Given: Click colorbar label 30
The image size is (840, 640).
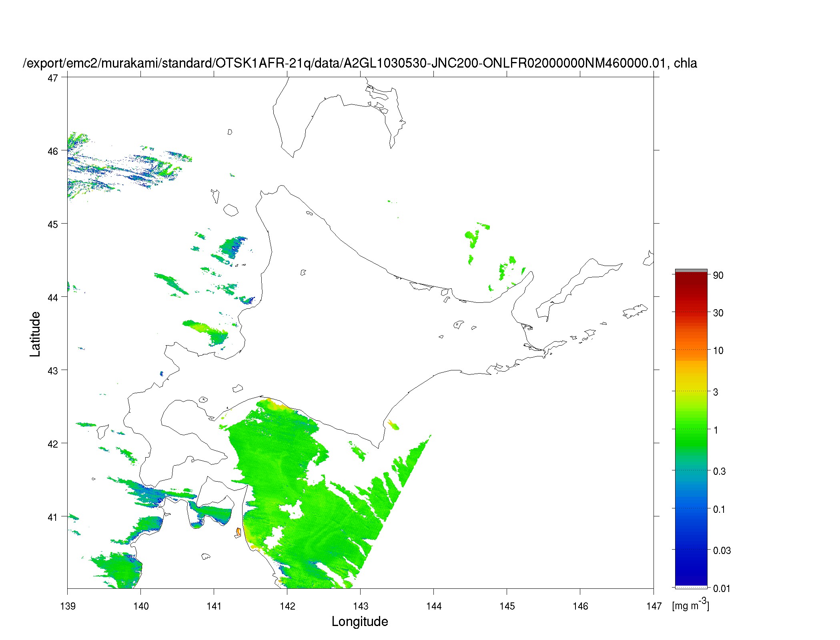Looking at the screenshot, I should pyautogui.click(x=718, y=313).
